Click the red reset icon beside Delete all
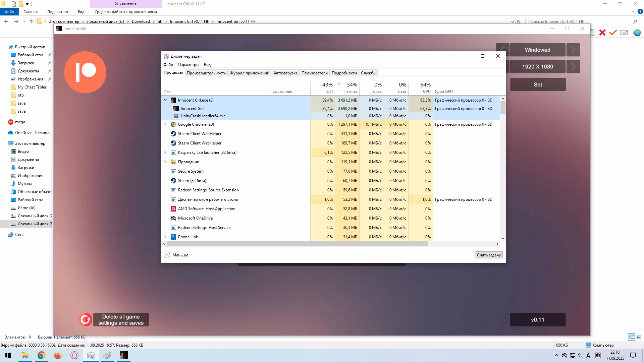The width and height of the screenshot is (644, 362). pyautogui.click(x=86, y=320)
